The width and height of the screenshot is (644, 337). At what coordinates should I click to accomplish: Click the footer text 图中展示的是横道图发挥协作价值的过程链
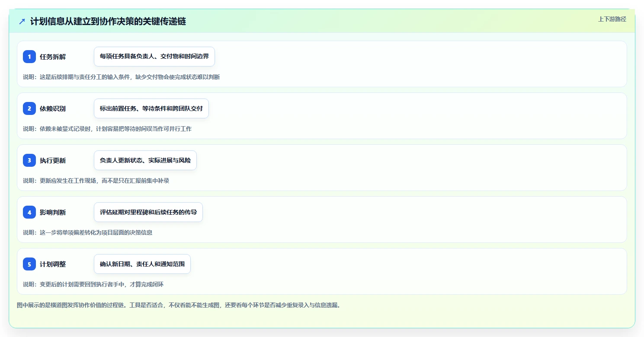click(179, 305)
